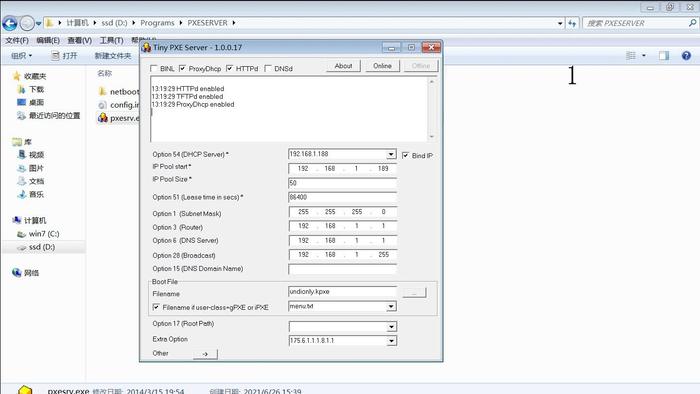
Task: Click log scrollbar up arrow
Action: [432, 82]
